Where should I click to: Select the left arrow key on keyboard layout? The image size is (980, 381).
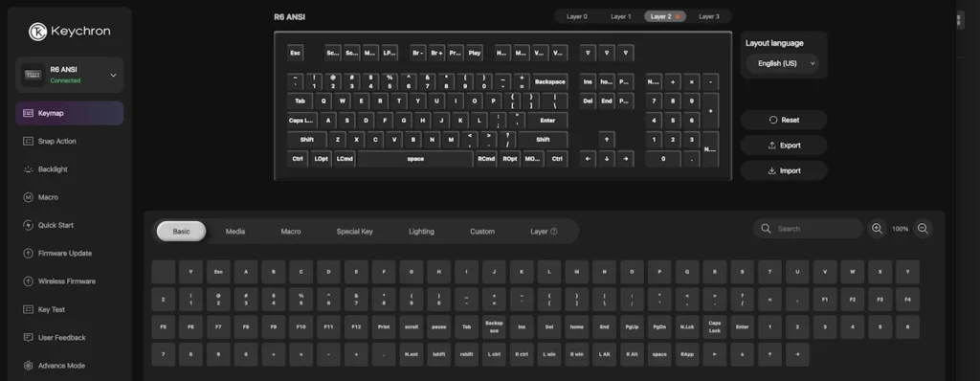(588, 159)
